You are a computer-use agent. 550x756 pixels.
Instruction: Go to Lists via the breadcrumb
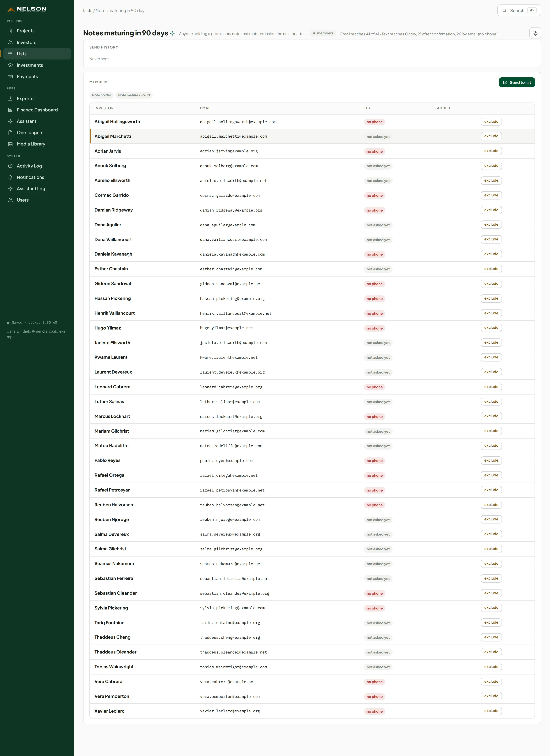pos(88,10)
